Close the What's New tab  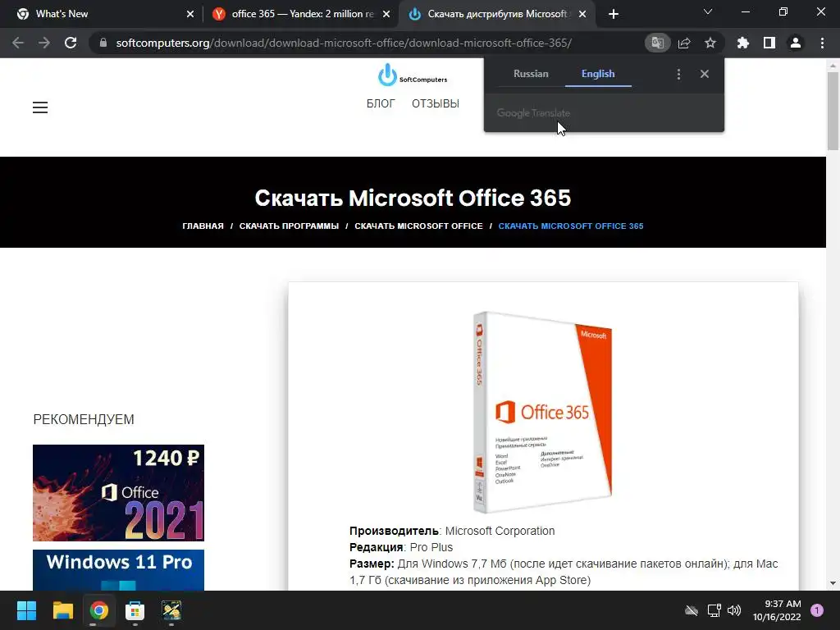(190, 14)
